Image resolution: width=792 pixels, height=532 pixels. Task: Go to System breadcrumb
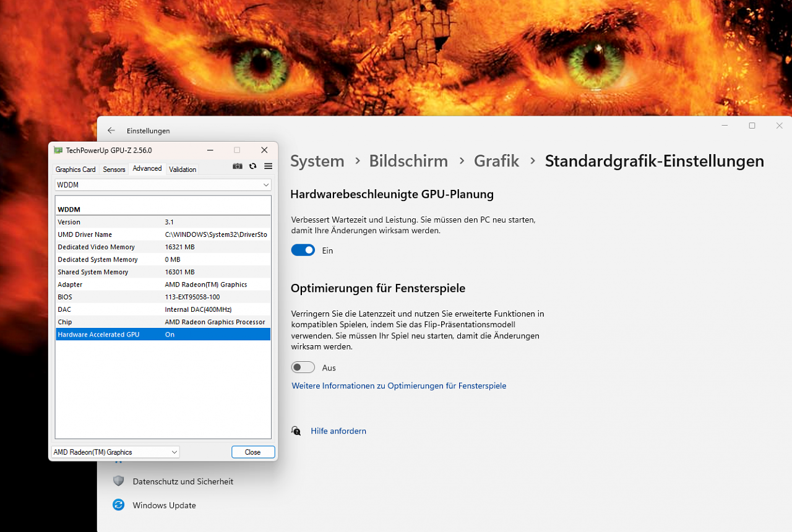pyautogui.click(x=317, y=161)
